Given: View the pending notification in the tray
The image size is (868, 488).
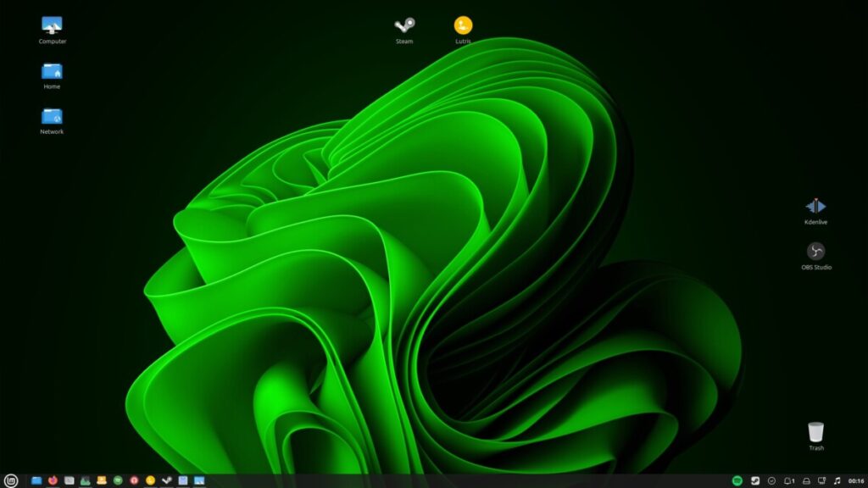Looking at the screenshot, I should tap(789, 479).
